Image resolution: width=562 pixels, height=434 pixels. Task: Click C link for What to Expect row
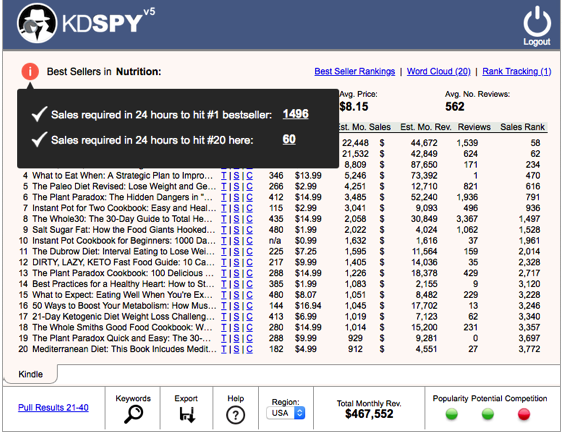249,295
